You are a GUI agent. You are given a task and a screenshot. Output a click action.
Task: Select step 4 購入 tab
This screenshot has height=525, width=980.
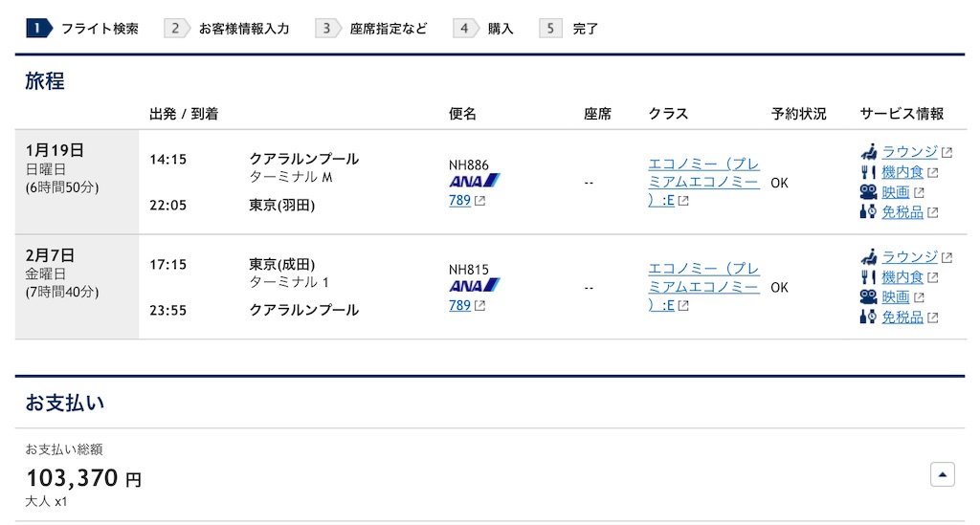tap(483, 28)
